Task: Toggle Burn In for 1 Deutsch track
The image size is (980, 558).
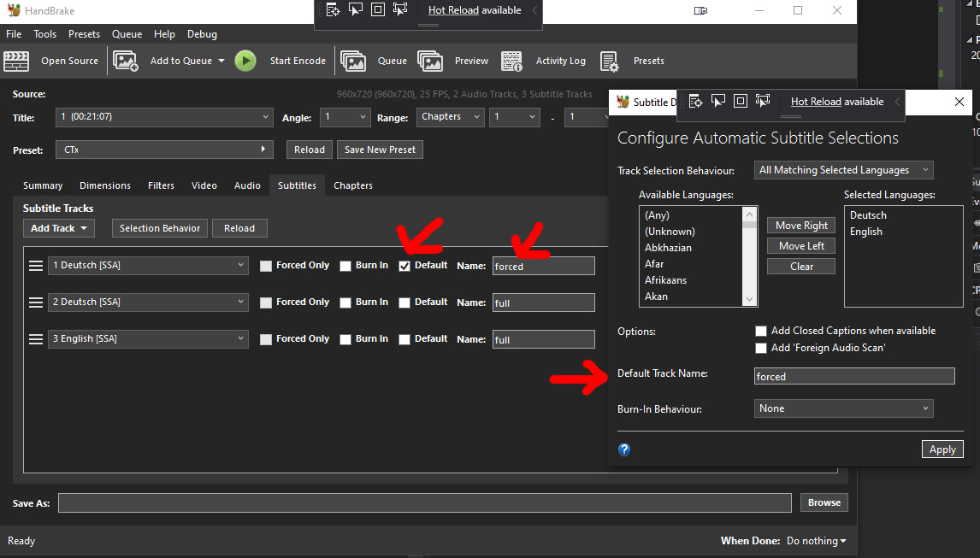Action: pyautogui.click(x=345, y=267)
